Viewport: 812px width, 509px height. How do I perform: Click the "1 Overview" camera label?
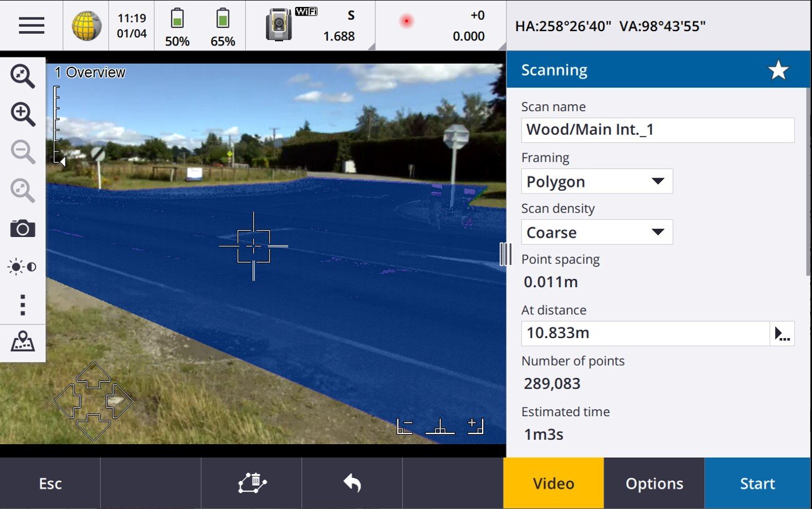[x=90, y=72]
